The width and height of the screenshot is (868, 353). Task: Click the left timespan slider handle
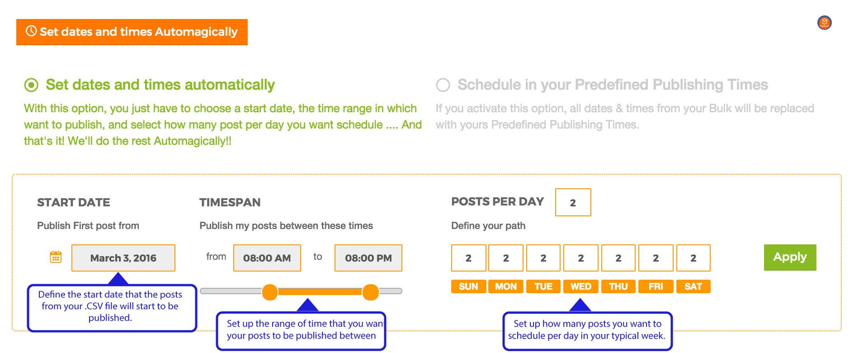click(x=270, y=292)
